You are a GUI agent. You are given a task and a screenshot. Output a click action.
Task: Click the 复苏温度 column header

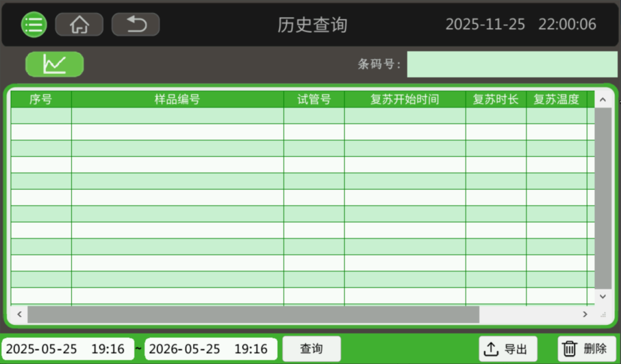(556, 99)
